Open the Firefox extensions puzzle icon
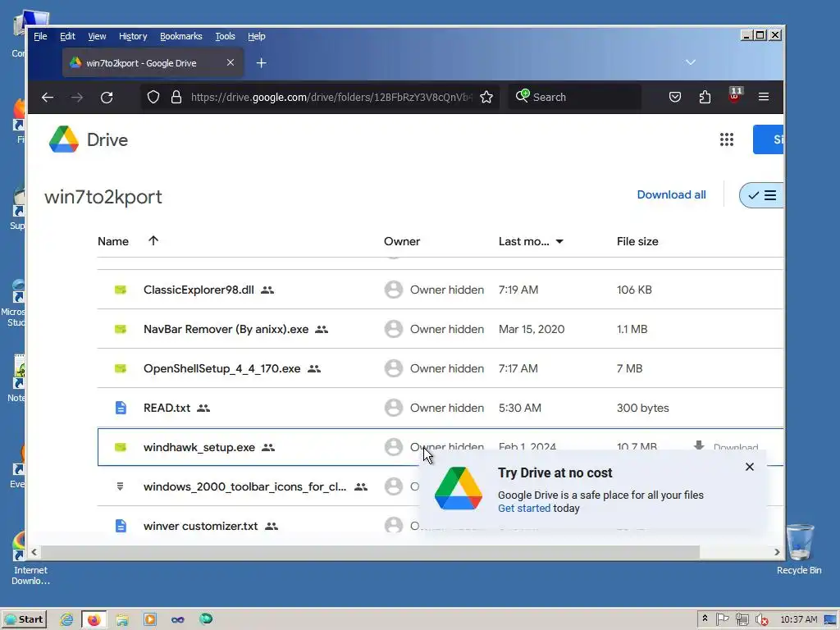 pyautogui.click(x=705, y=97)
